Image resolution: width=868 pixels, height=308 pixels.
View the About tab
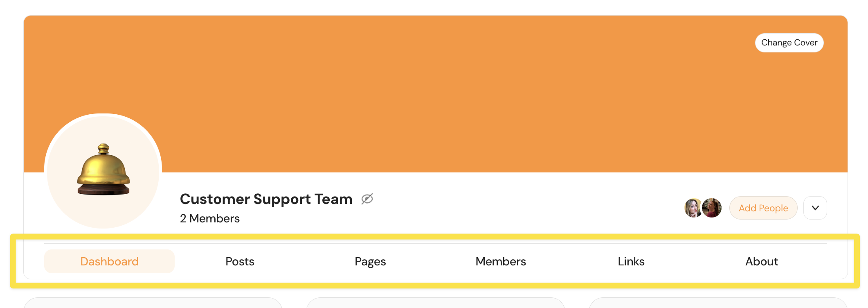tap(761, 261)
